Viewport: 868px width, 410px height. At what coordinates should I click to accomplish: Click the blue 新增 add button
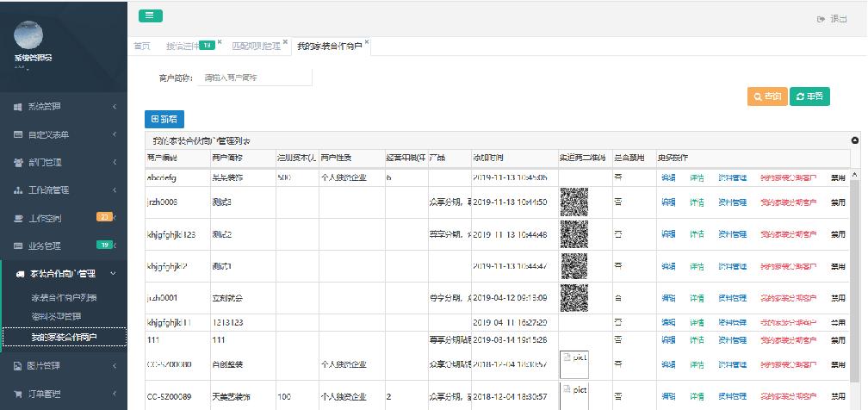pyautogui.click(x=164, y=119)
